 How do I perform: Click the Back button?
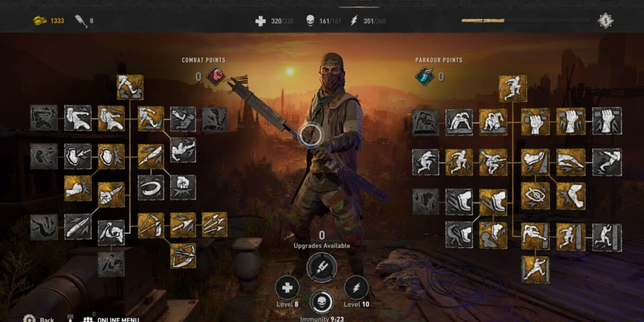tap(39, 319)
